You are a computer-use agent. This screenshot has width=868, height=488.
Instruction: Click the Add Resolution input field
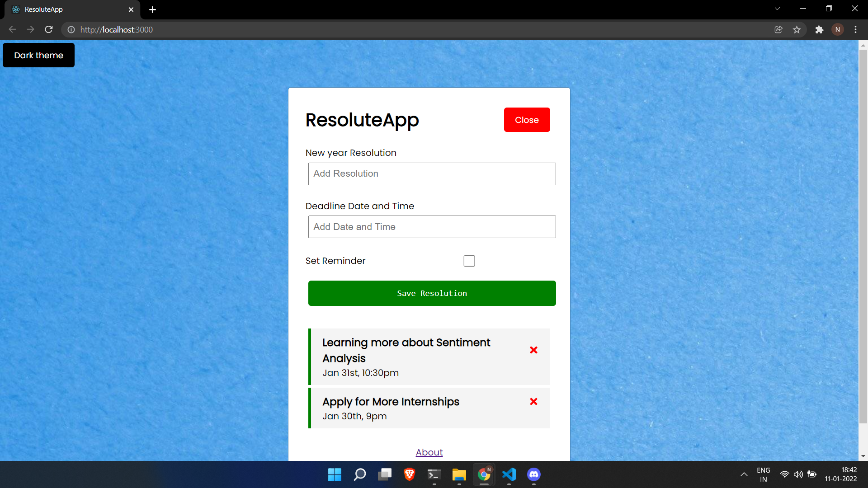click(432, 174)
